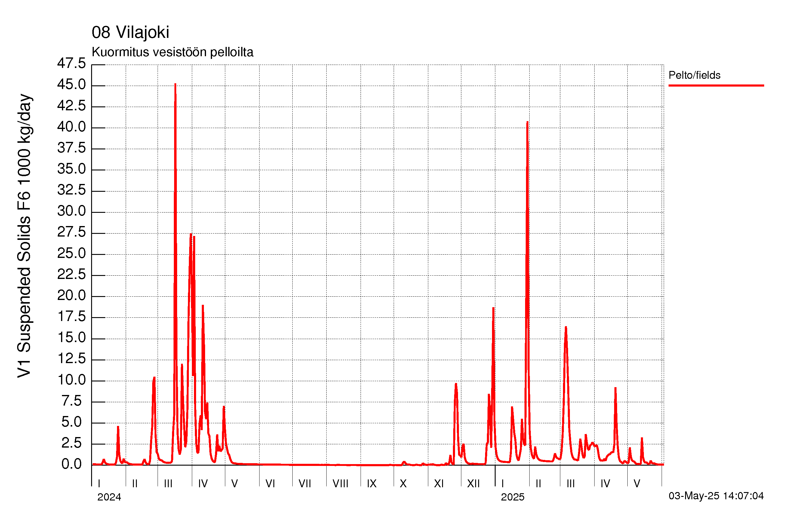Screen dimensions: 812x511
Task: Click the "Pelto/fields" legend label
Action: [x=694, y=75]
